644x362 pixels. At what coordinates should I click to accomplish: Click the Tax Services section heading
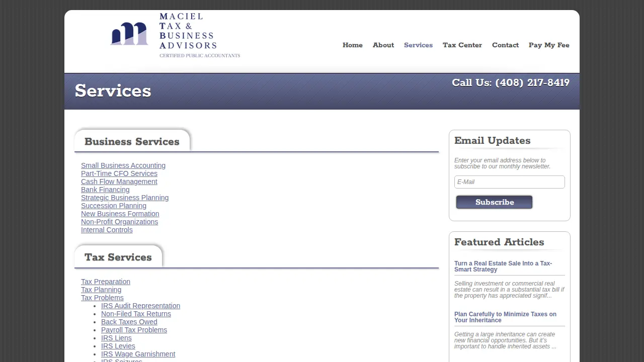pos(118,257)
